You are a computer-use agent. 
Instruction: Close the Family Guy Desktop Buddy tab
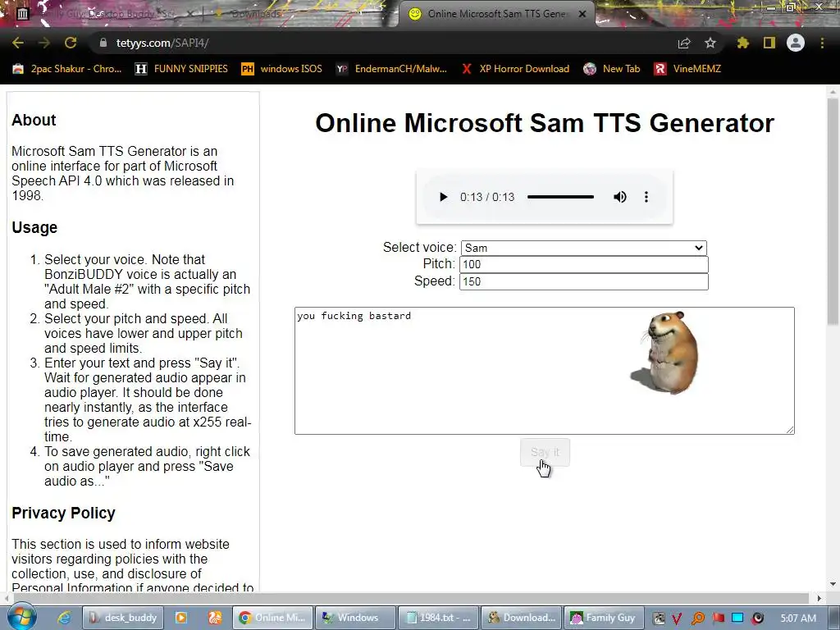click(191, 14)
